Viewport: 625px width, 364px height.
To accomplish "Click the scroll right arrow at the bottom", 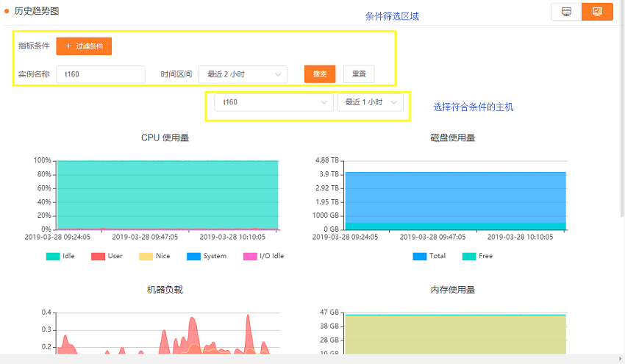I will [x=620, y=359].
